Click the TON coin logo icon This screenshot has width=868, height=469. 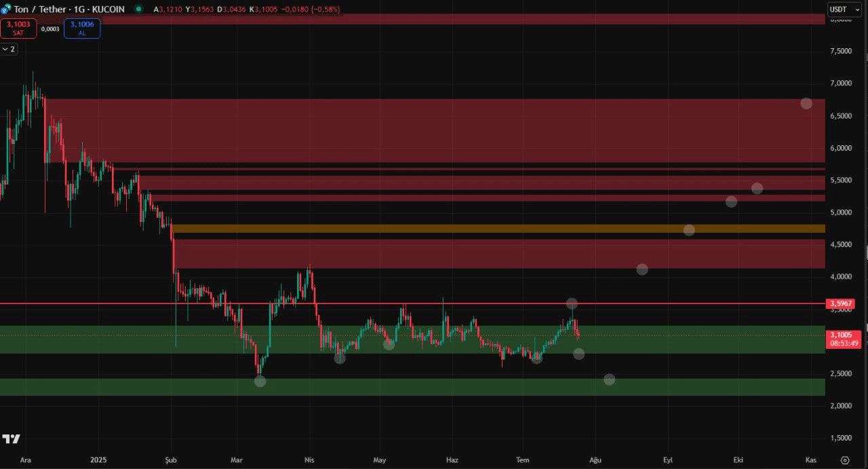tap(5, 10)
